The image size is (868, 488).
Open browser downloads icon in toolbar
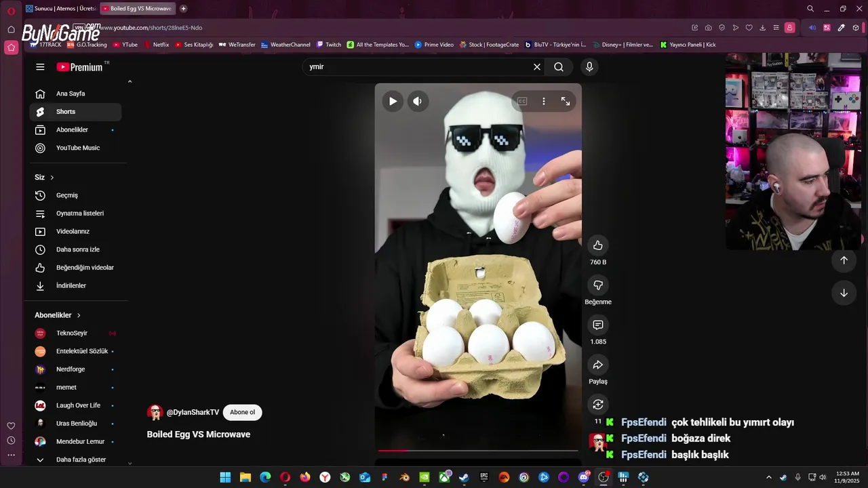(x=762, y=28)
